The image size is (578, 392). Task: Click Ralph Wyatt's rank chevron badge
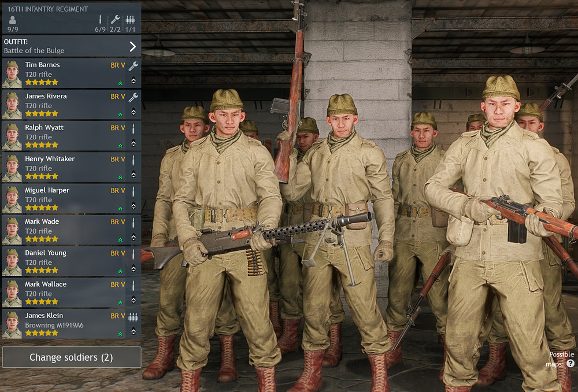134,143
